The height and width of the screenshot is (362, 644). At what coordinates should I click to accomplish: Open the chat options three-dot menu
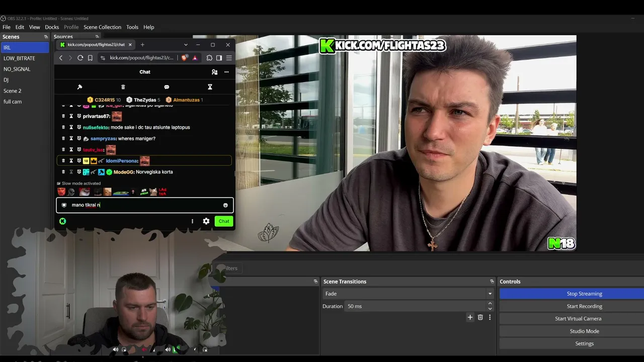[x=192, y=221]
